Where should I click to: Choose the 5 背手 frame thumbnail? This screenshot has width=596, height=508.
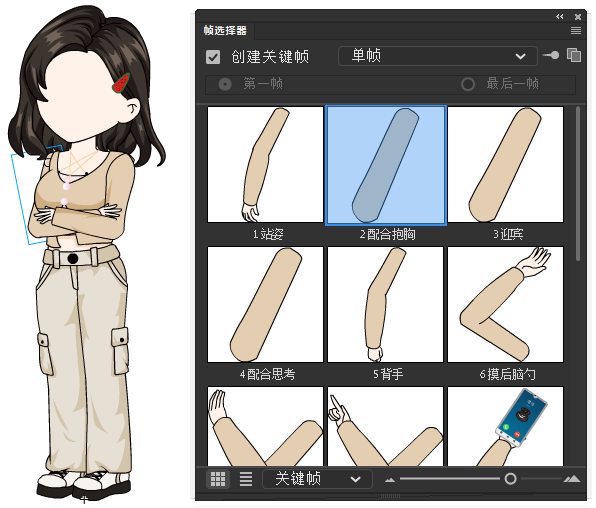click(x=385, y=305)
